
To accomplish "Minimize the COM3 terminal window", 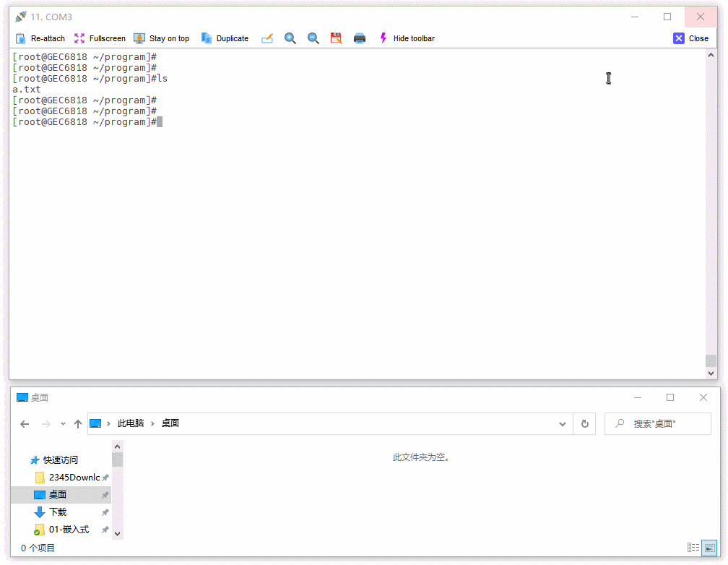I will click(x=635, y=17).
